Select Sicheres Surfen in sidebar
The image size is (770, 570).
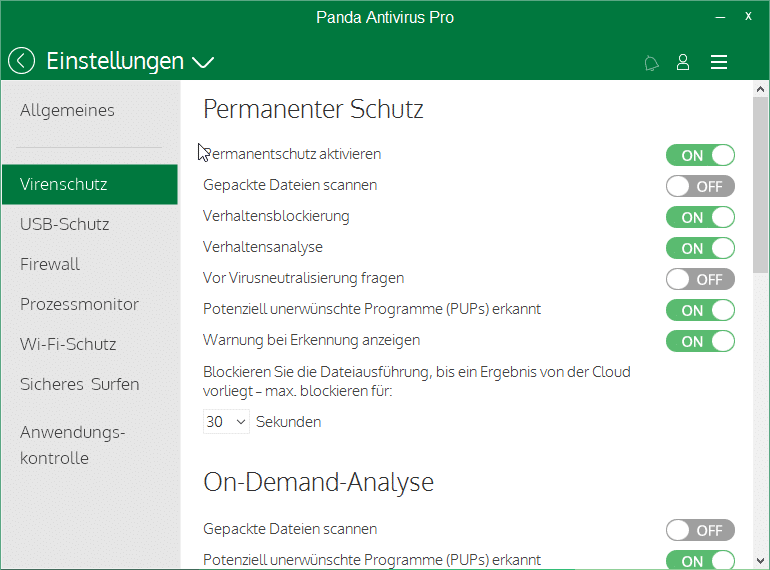pos(80,384)
